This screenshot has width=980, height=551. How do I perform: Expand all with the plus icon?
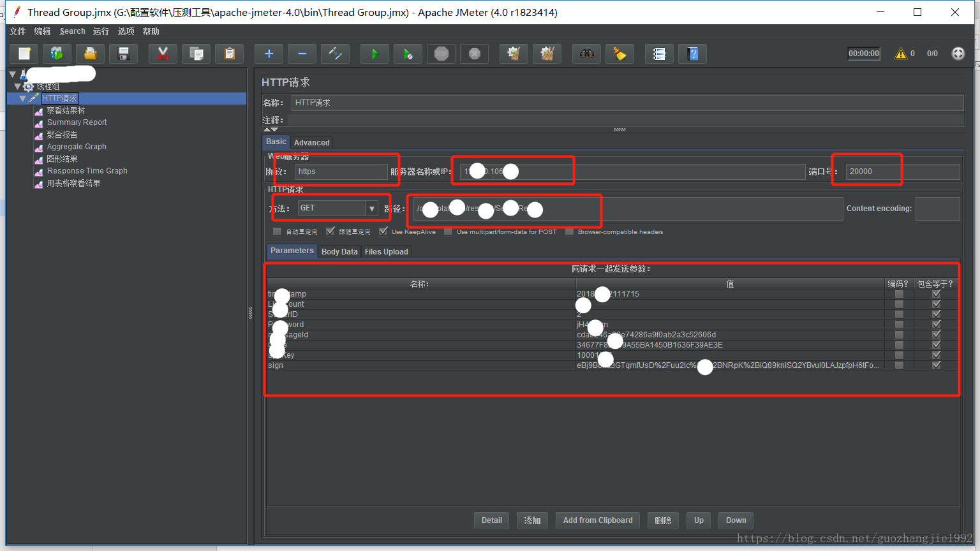pyautogui.click(x=269, y=54)
